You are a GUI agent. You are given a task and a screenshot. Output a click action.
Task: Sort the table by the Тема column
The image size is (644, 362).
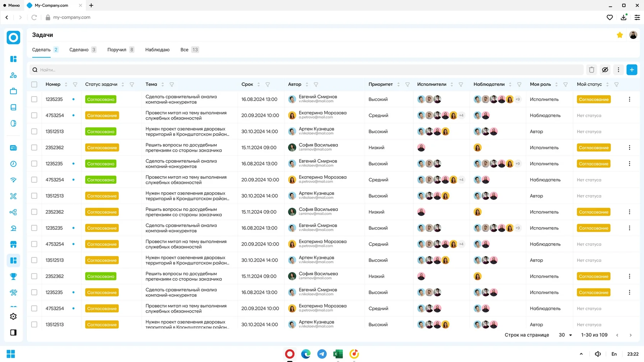pyautogui.click(x=163, y=84)
